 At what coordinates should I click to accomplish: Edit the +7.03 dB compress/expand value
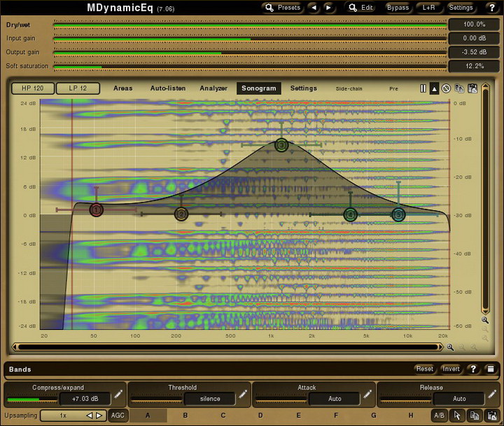85,399
